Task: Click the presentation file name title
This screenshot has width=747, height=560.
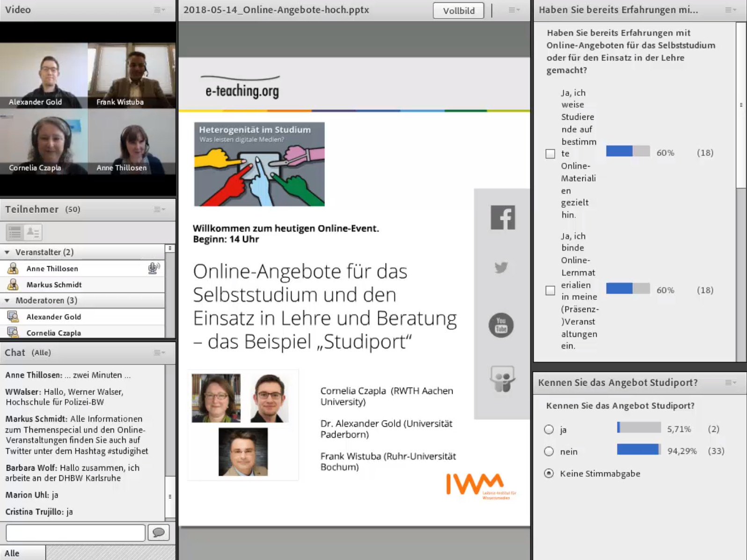Action: point(276,10)
